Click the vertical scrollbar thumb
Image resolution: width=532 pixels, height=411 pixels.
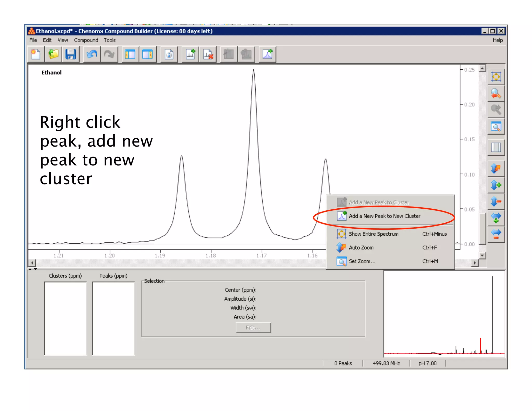pyautogui.click(x=482, y=229)
